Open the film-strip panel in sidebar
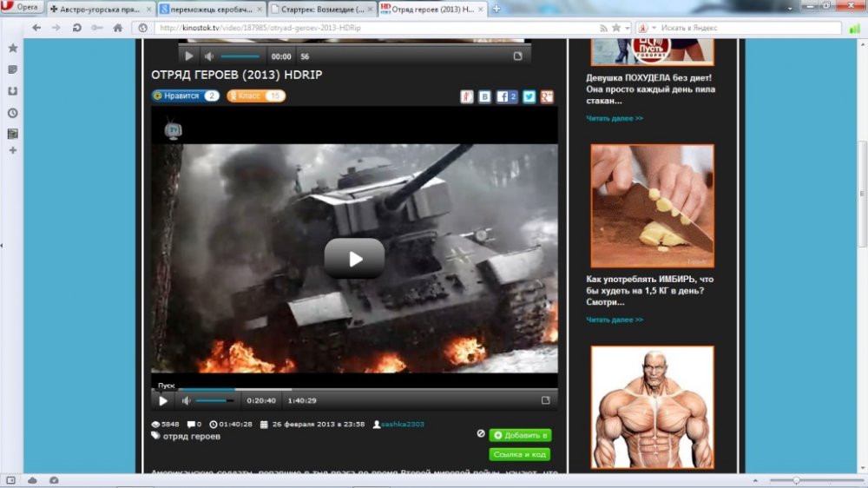The height and width of the screenshot is (488, 868). tap(13, 134)
